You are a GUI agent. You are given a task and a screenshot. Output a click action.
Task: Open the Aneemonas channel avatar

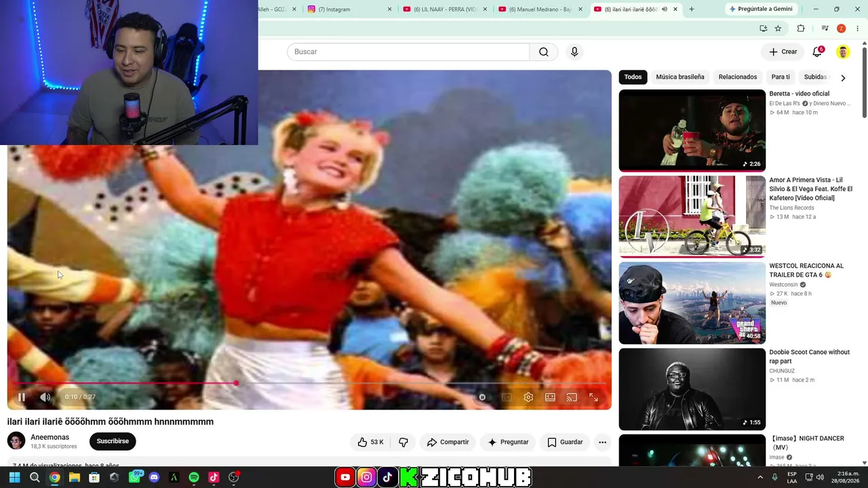tap(16, 441)
